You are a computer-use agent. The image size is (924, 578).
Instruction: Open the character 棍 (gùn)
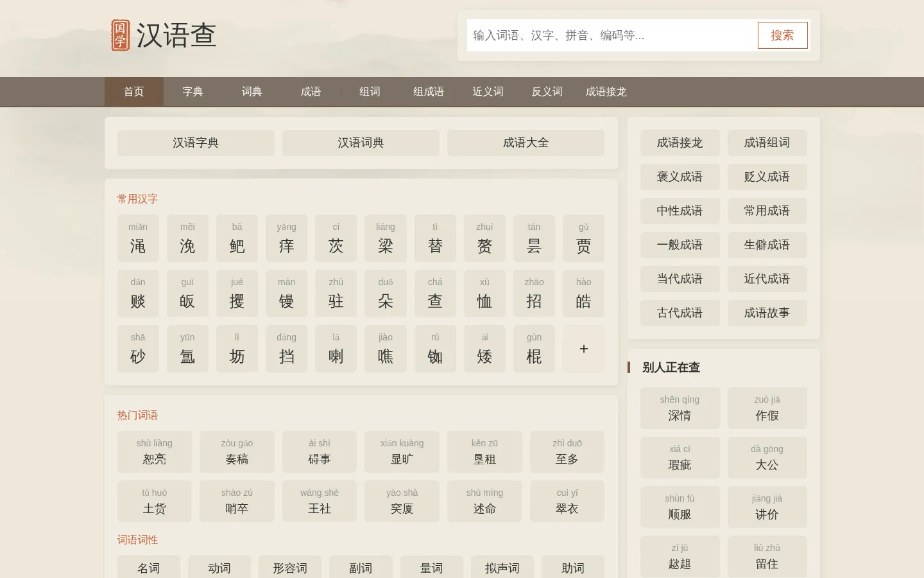pos(534,349)
